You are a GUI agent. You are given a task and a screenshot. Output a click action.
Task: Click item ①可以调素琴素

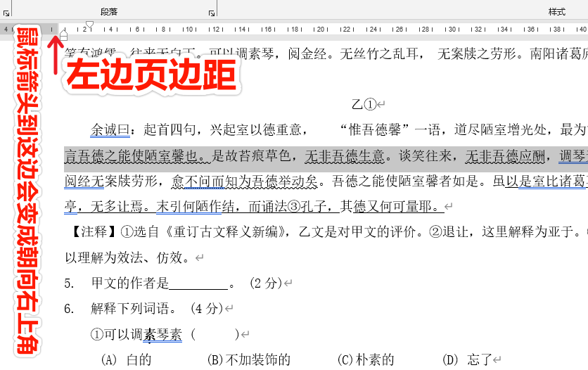pyautogui.click(x=136, y=334)
